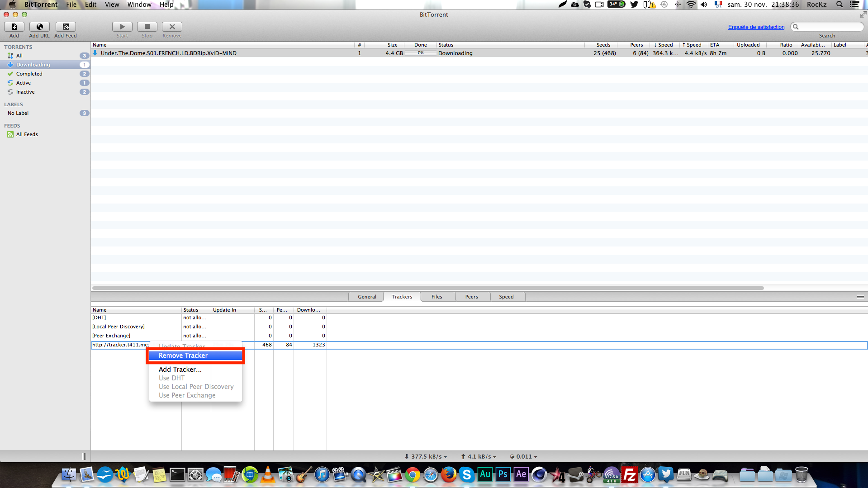Image resolution: width=868 pixels, height=488 pixels.
Task: Start the selected torrent with play button
Action: 122,27
